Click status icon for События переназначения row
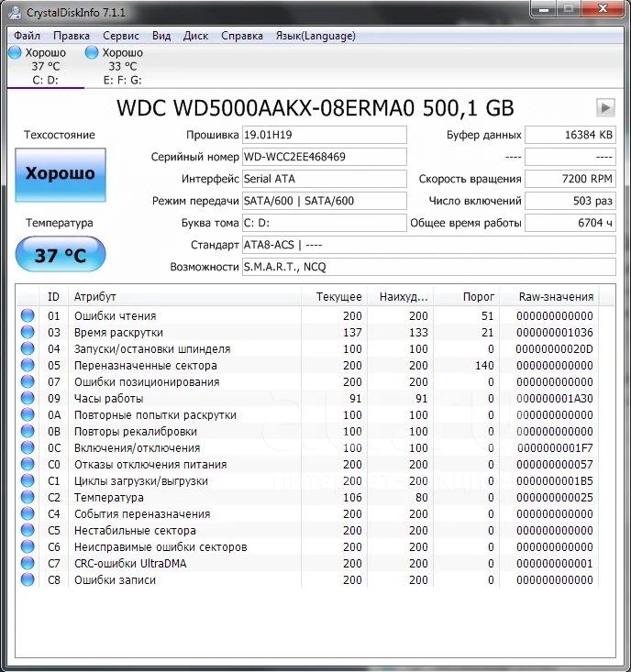Image resolution: width=631 pixels, height=672 pixels. tap(28, 513)
